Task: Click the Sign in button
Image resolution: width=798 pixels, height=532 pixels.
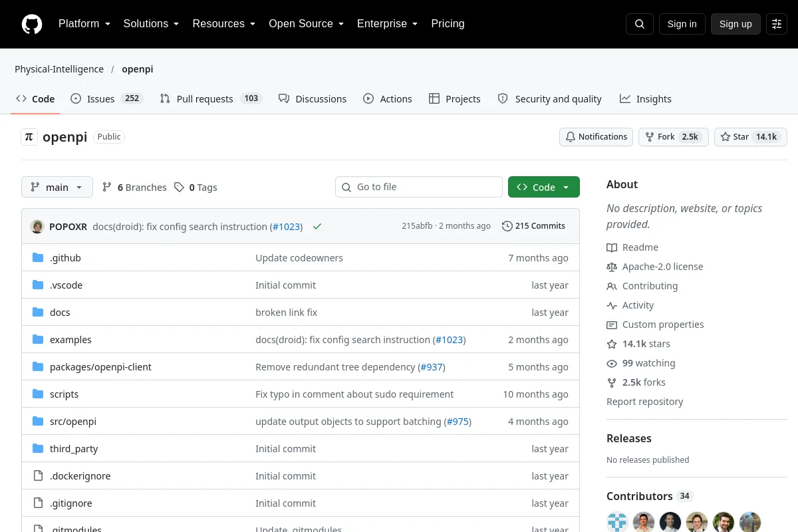Action: 682,24
